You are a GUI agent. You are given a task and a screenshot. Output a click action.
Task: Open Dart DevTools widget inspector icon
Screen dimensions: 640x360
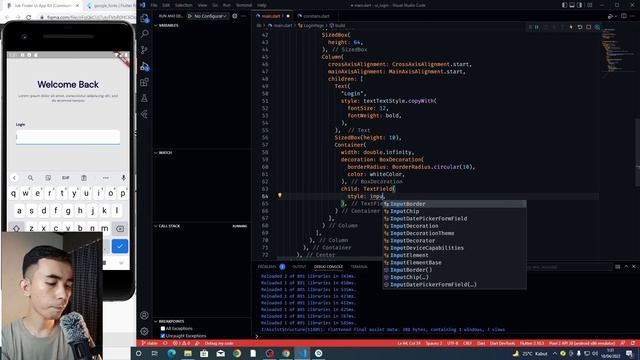[597, 27]
